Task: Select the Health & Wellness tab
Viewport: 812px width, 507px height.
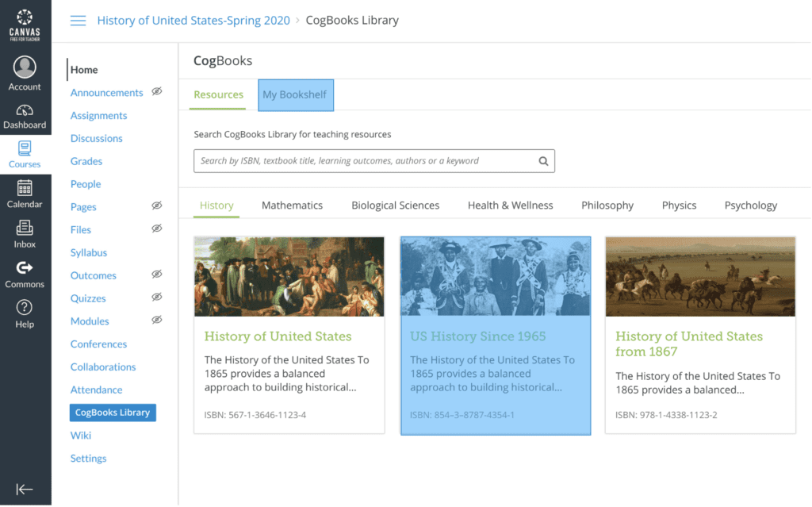Action: (x=510, y=205)
